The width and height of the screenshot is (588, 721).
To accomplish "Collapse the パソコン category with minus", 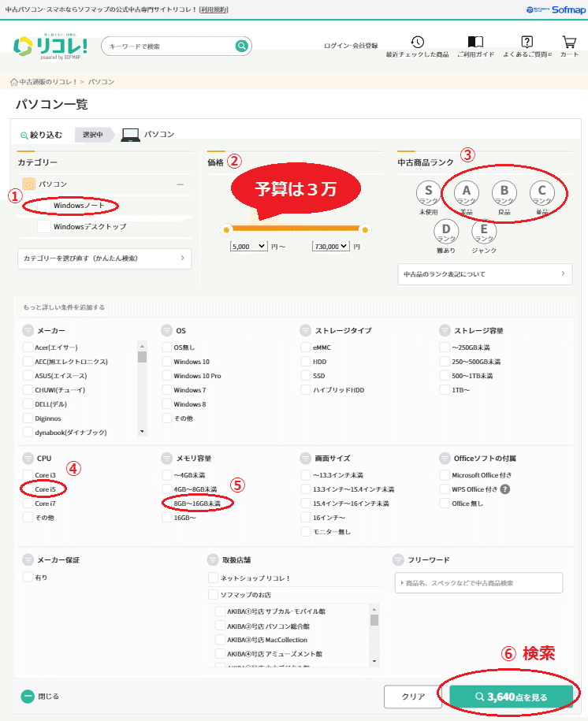I will click(x=180, y=184).
